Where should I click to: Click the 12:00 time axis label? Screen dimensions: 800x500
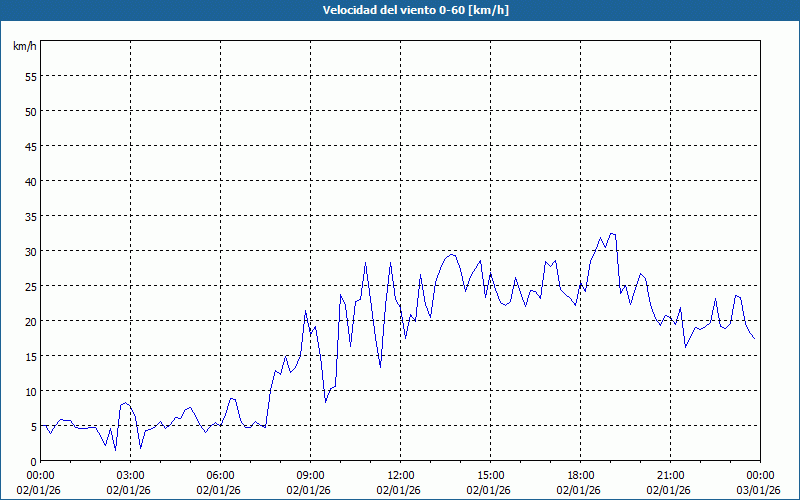(400, 475)
